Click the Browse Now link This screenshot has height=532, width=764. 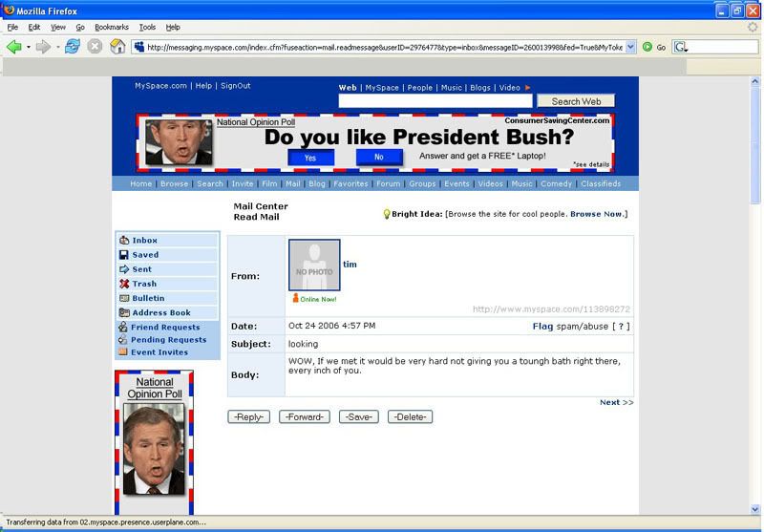tap(597, 214)
